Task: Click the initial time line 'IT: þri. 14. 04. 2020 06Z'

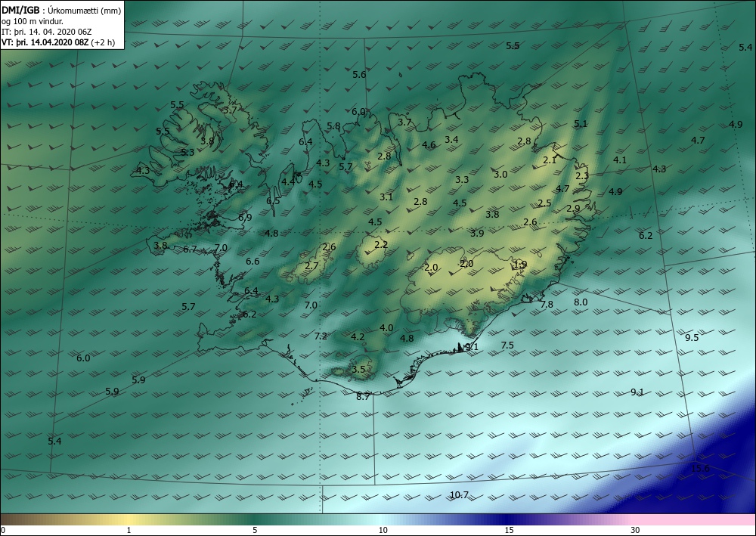Action: [47, 32]
